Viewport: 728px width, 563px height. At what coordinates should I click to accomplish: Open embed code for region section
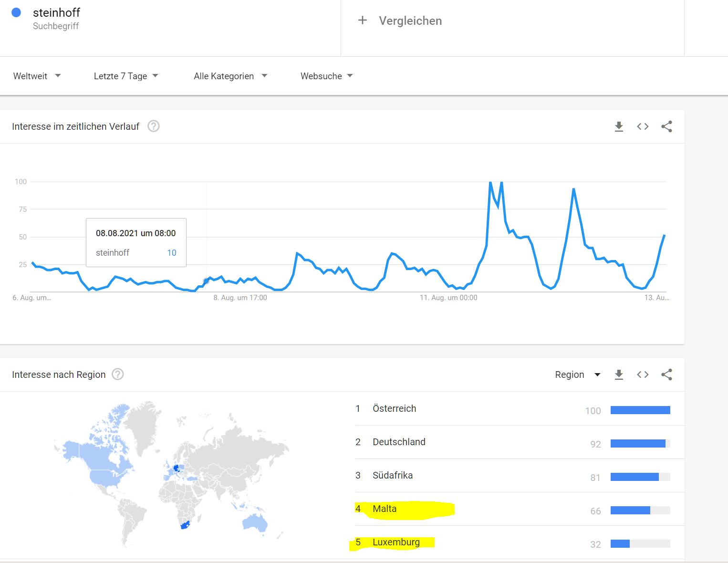(643, 375)
